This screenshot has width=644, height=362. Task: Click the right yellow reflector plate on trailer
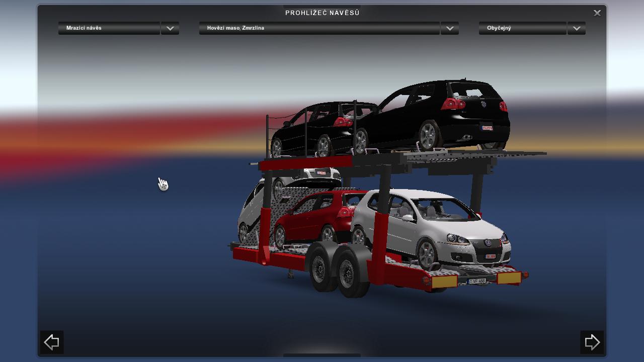(509, 278)
